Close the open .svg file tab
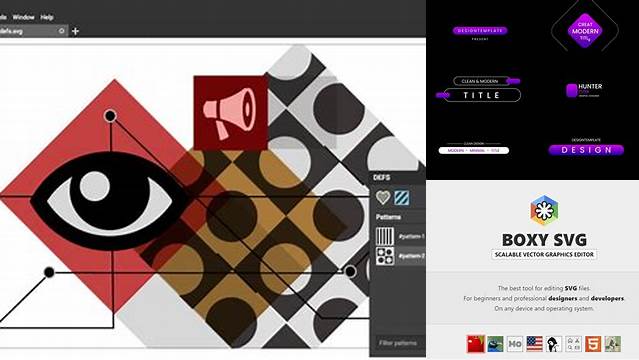The image size is (639, 360). [x=62, y=31]
